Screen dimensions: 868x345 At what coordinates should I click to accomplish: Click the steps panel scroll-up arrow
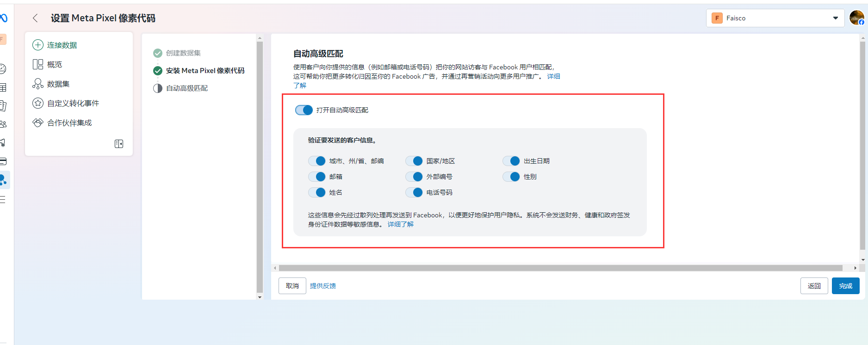pyautogui.click(x=260, y=38)
